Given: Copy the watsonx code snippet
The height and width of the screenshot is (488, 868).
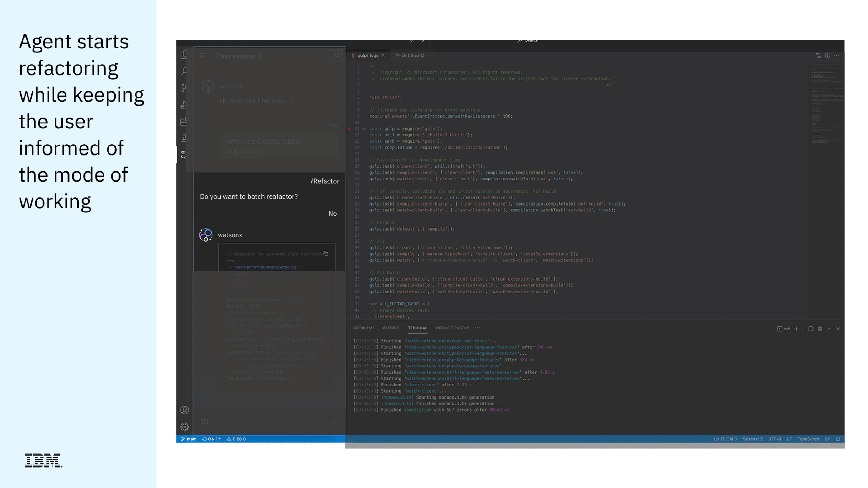Looking at the screenshot, I should (x=326, y=253).
